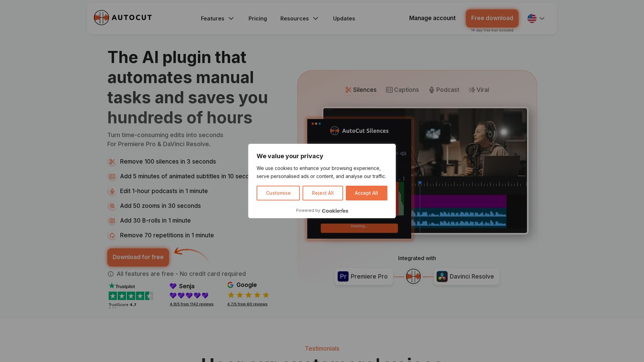Open the Viral tab

479,90
